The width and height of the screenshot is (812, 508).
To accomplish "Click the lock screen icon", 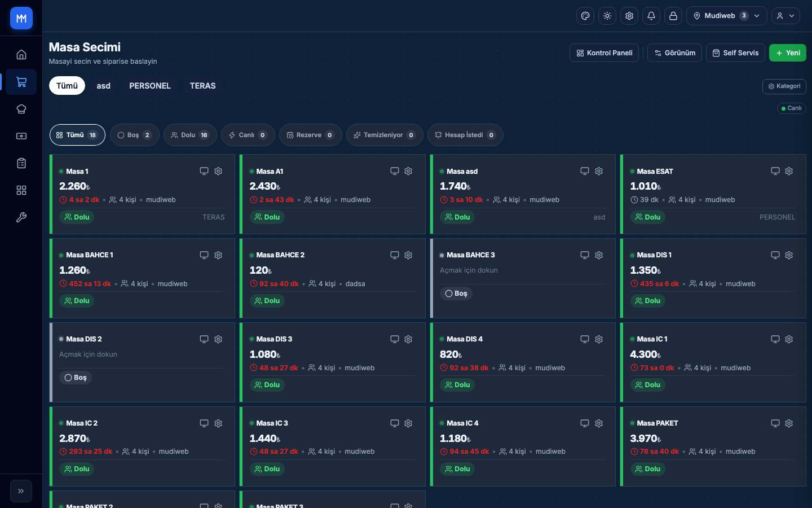I will (673, 16).
